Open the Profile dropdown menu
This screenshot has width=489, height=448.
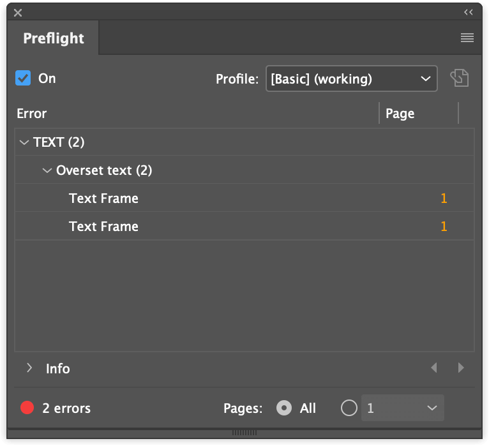pyautogui.click(x=351, y=79)
